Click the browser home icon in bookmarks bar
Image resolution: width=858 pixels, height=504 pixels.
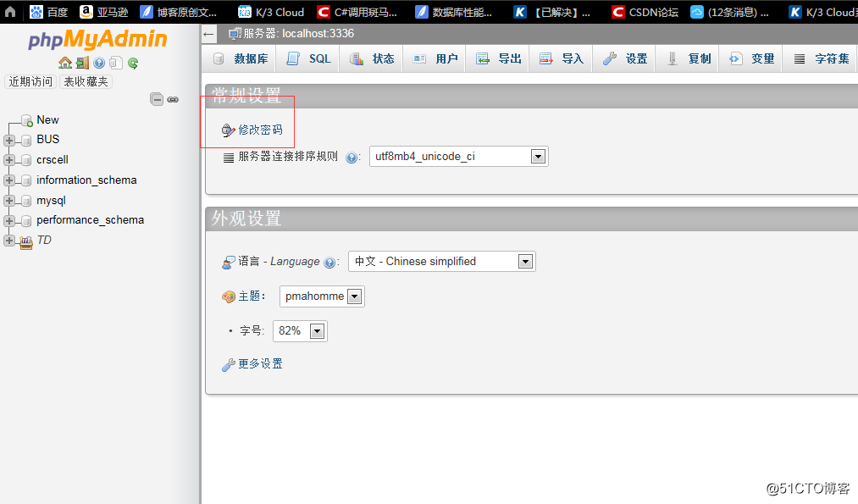(x=10, y=12)
